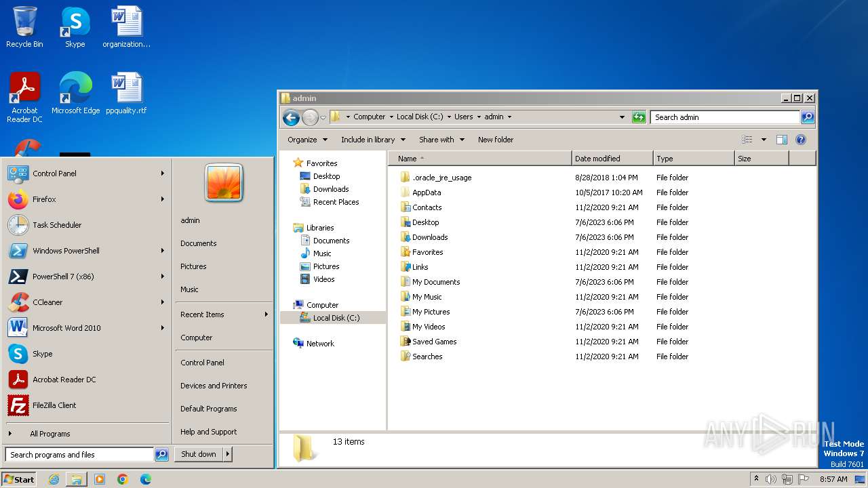The height and width of the screenshot is (488, 868).
Task: Click Explorer Forward navigation button
Action: point(310,117)
